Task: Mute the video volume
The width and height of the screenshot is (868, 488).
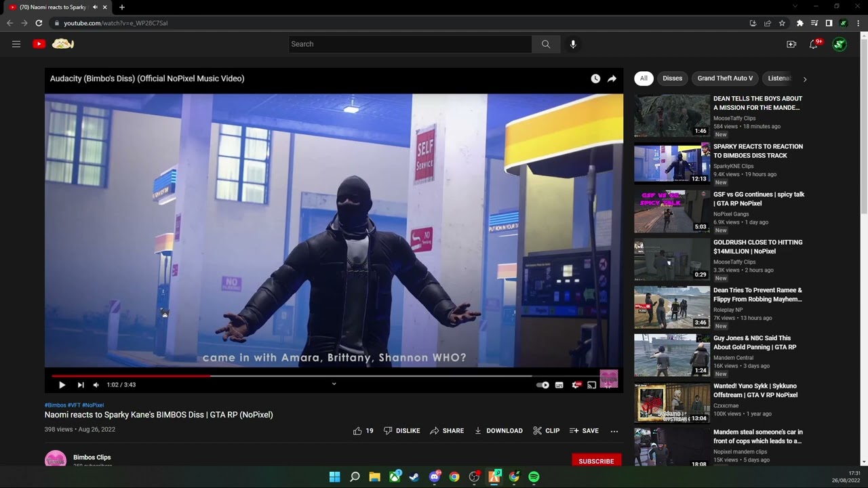Action: click(96, 385)
